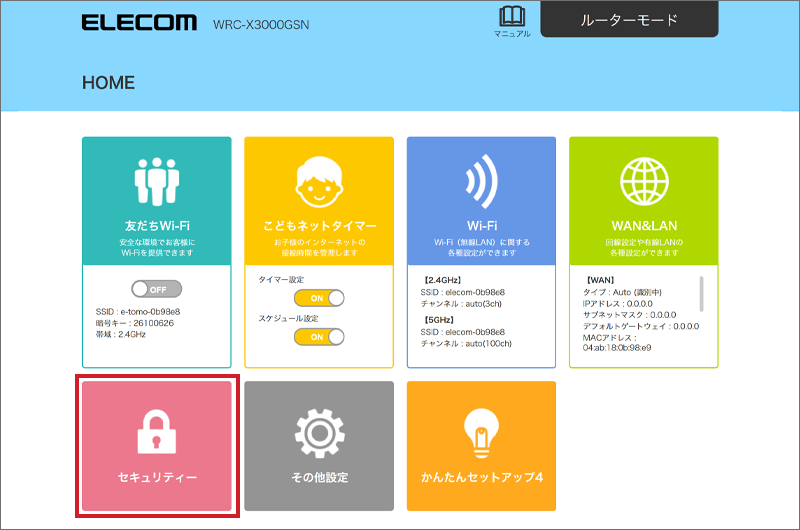Open the WAN&LAN globe icon

click(x=644, y=182)
